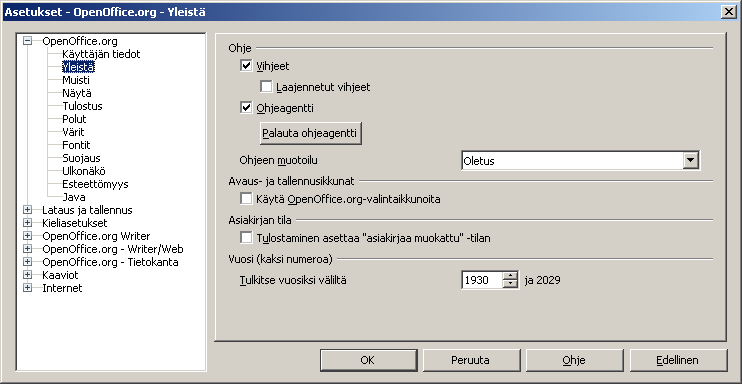Enable Laajennetut vihjeet checkbox
The height and width of the screenshot is (384, 742).
[x=266, y=87]
